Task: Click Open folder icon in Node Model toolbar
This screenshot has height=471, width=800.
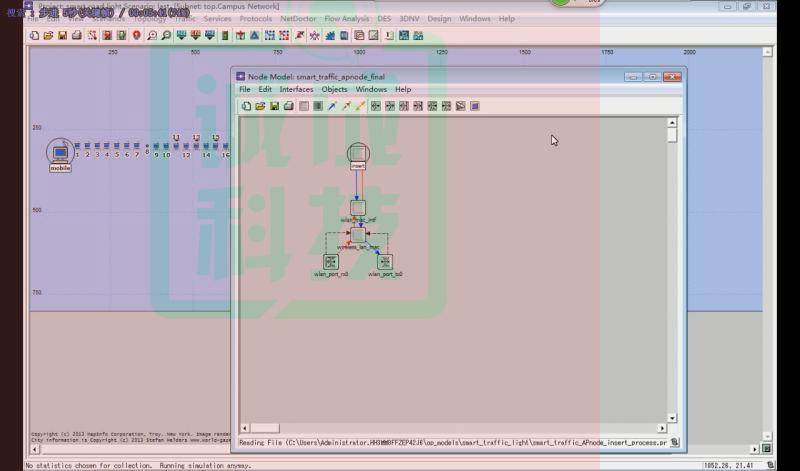Action: pyautogui.click(x=260, y=106)
